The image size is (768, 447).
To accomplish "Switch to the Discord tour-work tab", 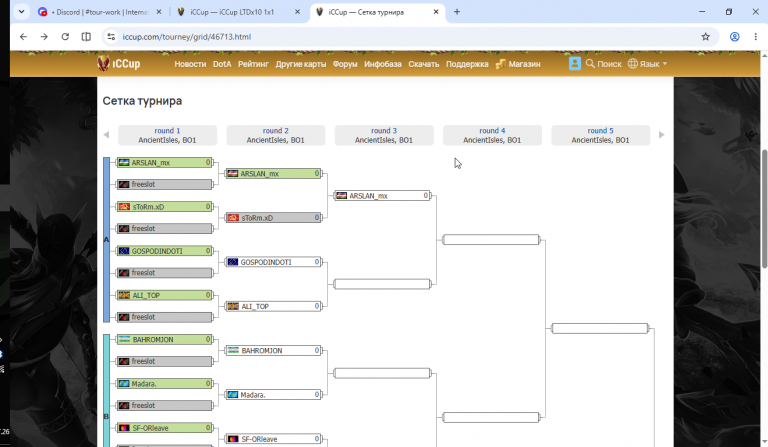I will pos(100,12).
